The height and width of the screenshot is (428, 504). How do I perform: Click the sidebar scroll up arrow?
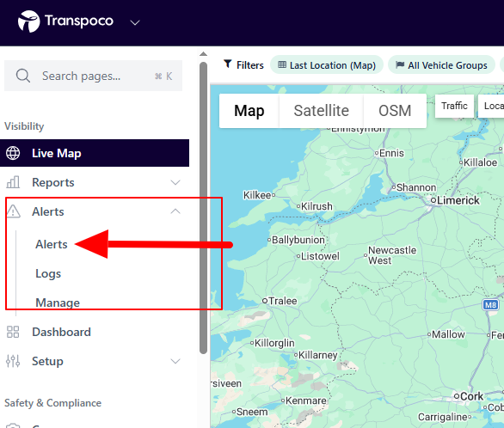point(203,54)
